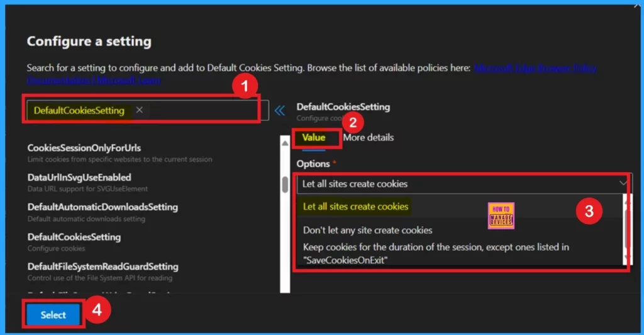Click 'Default automatic downloads setting' description
Image resolution: width=644 pixels, height=335 pixels.
coord(86,219)
